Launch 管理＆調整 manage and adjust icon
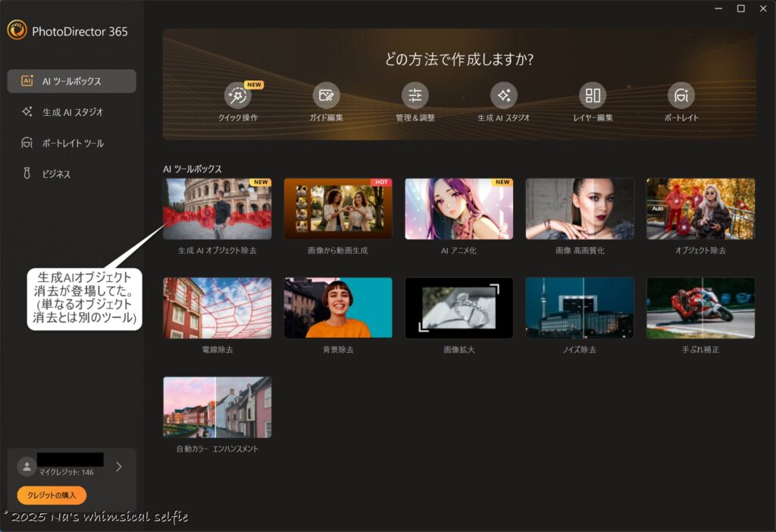The height and width of the screenshot is (532, 776). pos(415,95)
